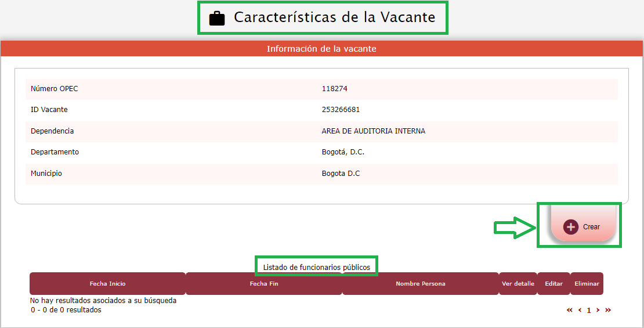Click the Fecha Fin column header
Viewport: 644px width, 328px height.
(x=263, y=284)
